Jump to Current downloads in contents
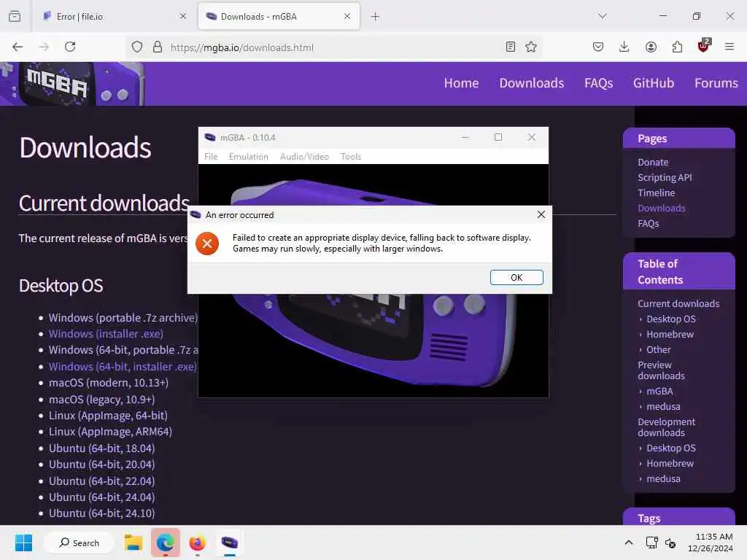The width and height of the screenshot is (747, 560). tap(678, 303)
